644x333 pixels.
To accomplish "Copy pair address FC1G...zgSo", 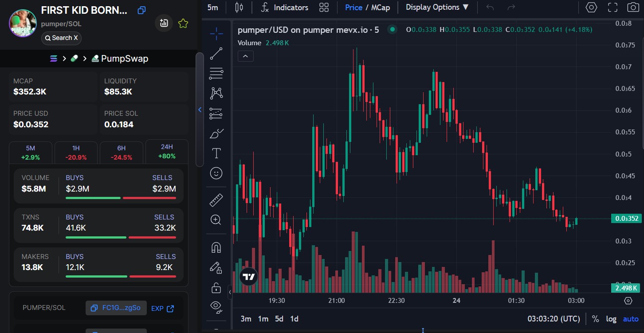I will pos(116,308).
